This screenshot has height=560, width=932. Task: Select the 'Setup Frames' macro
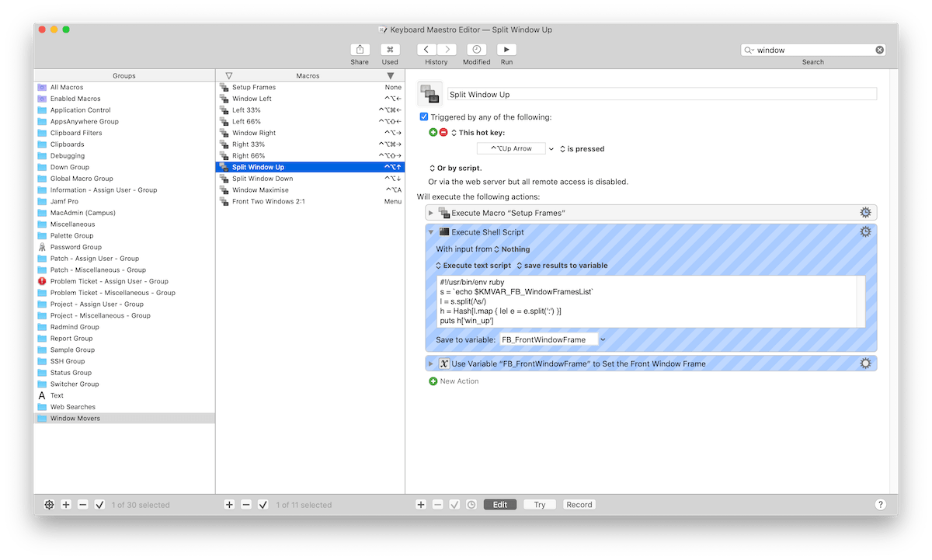pyautogui.click(x=311, y=87)
